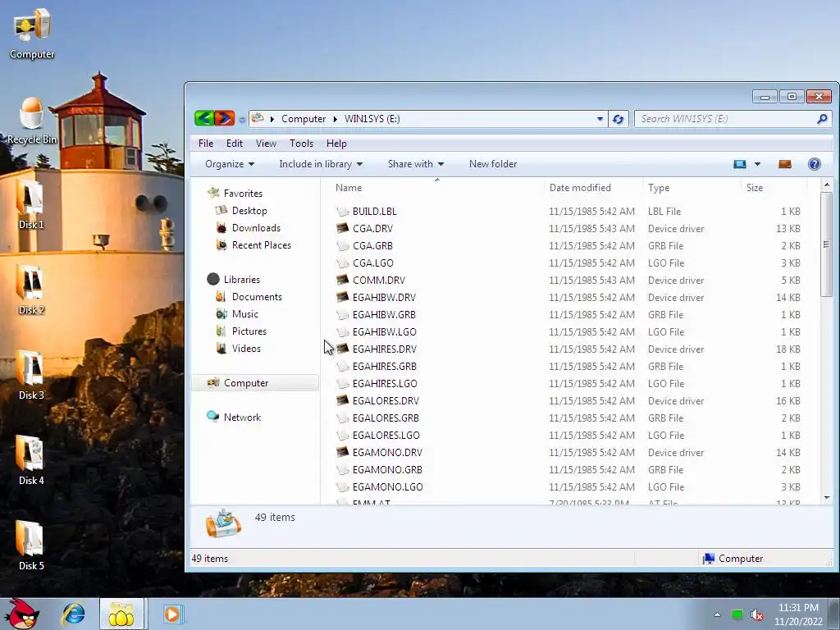Open the Share with dropdown
The width and height of the screenshot is (840, 630).
click(416, 164)
